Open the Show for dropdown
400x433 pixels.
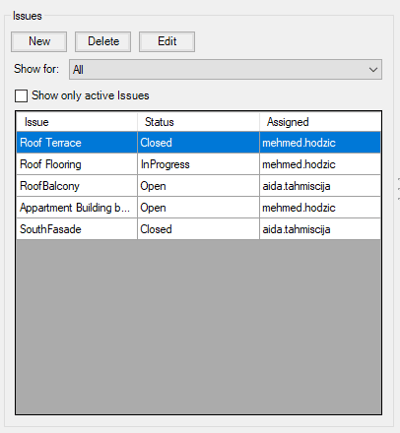(225, 70)
